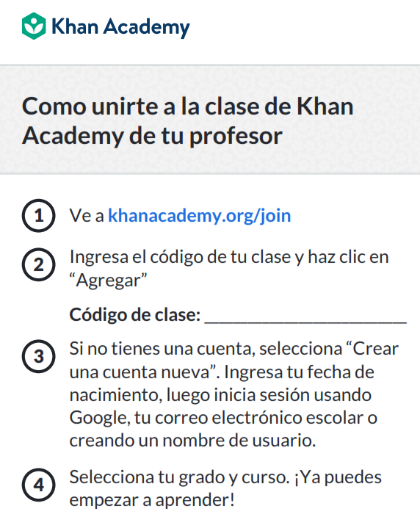Open the khanacademy.org/join link
420x528 pixels.
click(x=200, y=215)
